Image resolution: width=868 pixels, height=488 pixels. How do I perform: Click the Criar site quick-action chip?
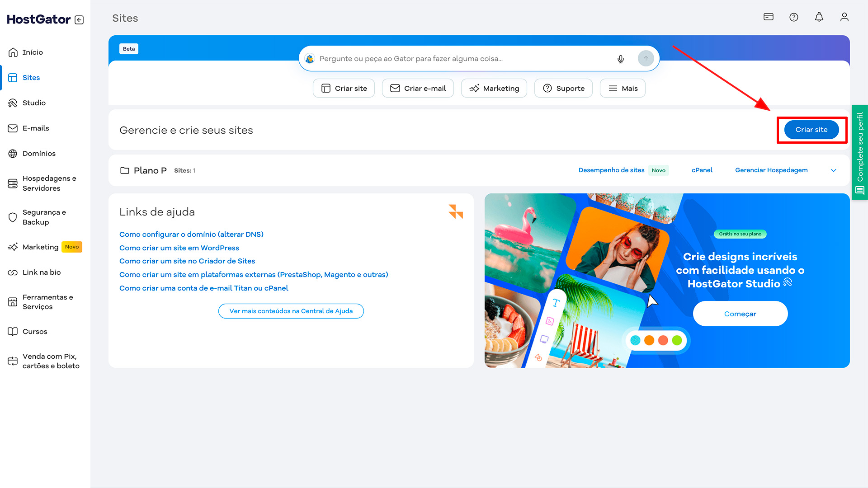(344, 88)
